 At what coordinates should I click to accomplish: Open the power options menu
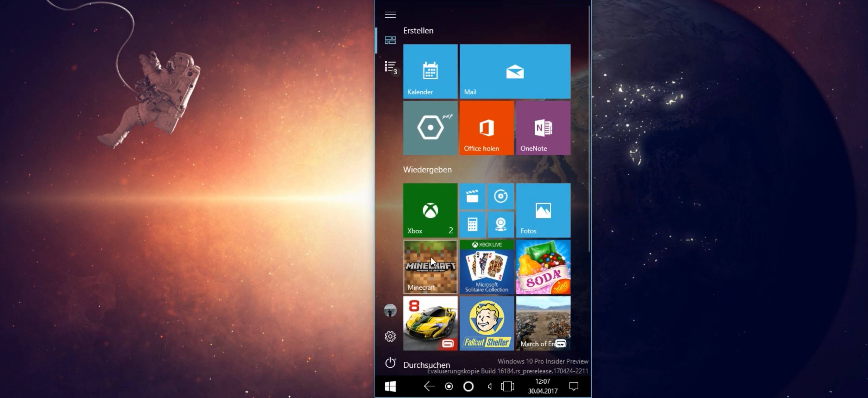click(390, 363)
